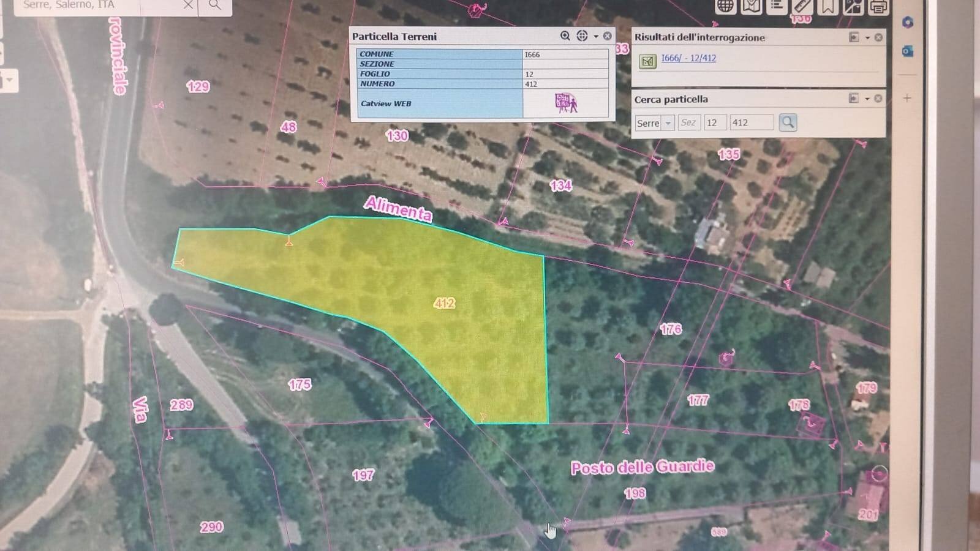The image size is (980, 551).
Task: Expand the Serre comune dropdown
Action: (668, 123)
